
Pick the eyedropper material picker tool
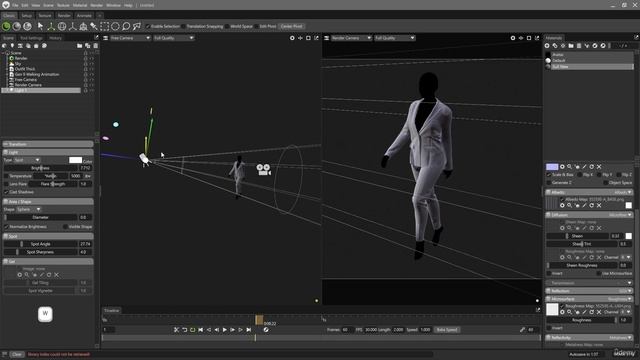pos(94,27)
